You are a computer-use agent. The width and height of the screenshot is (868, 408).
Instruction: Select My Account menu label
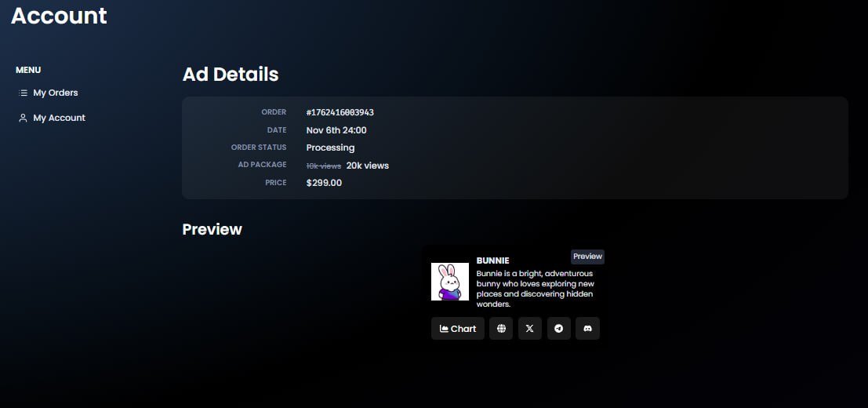click(x=59, y=118)
